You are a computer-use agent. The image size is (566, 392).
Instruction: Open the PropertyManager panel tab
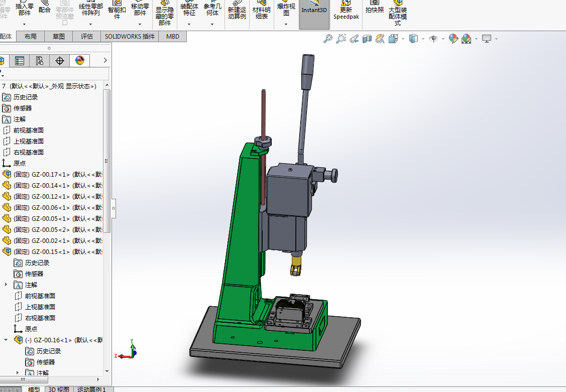(20, 61)
